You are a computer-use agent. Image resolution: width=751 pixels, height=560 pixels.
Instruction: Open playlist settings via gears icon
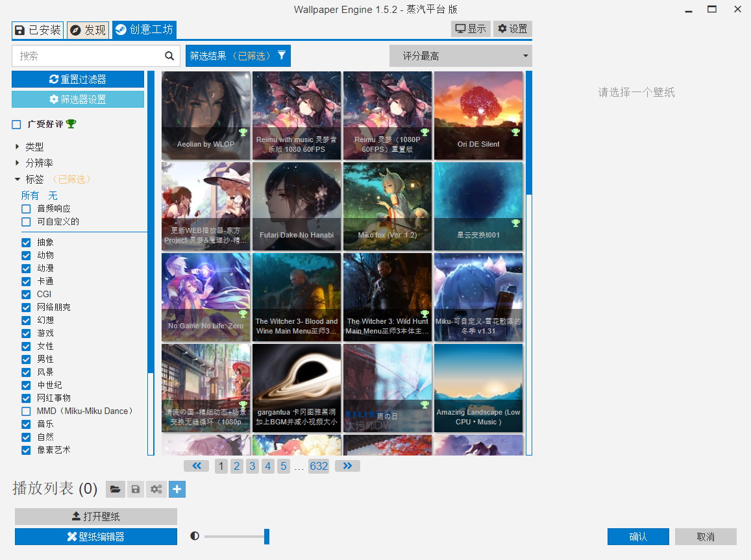156,489
